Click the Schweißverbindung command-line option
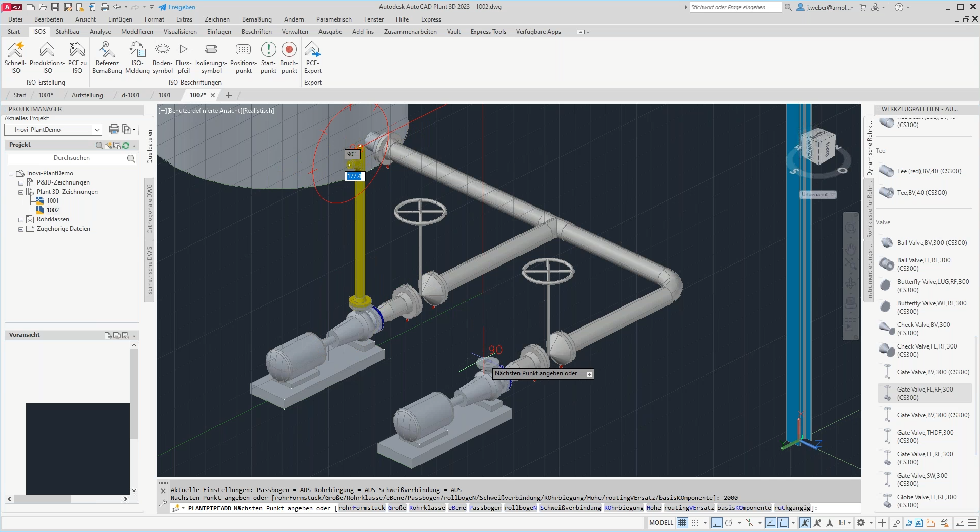The height and width of the screenshot is (532, 980). [570, 508]
